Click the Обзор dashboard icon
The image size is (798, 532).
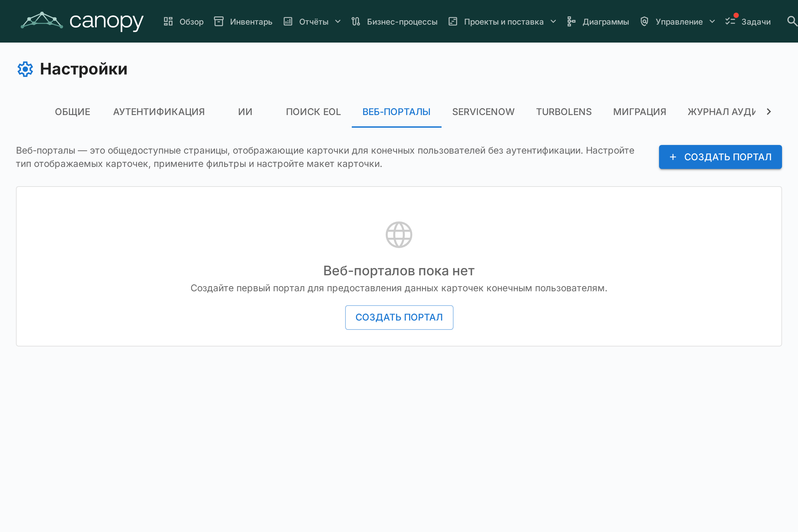[168, 21]
